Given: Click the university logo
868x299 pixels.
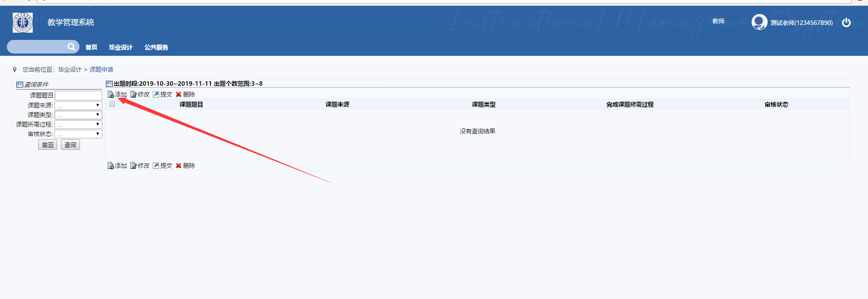Looking at the screenshot, I should click(x=23, y=23).
